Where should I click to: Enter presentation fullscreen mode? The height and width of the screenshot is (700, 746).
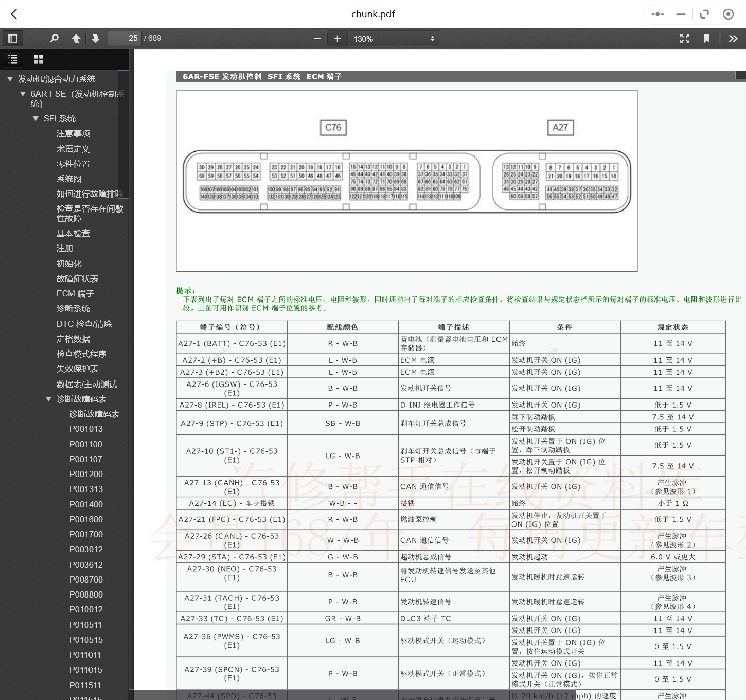[685, 39]
